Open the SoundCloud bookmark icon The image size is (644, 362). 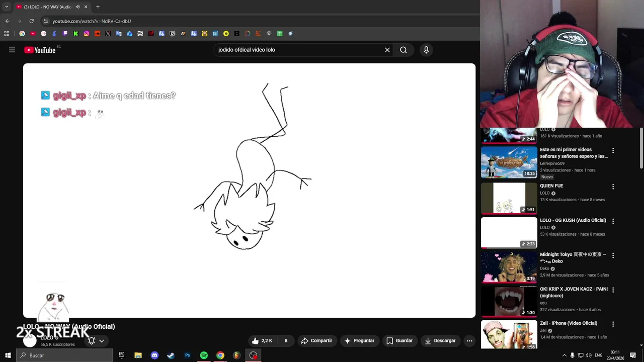(97, 34)
